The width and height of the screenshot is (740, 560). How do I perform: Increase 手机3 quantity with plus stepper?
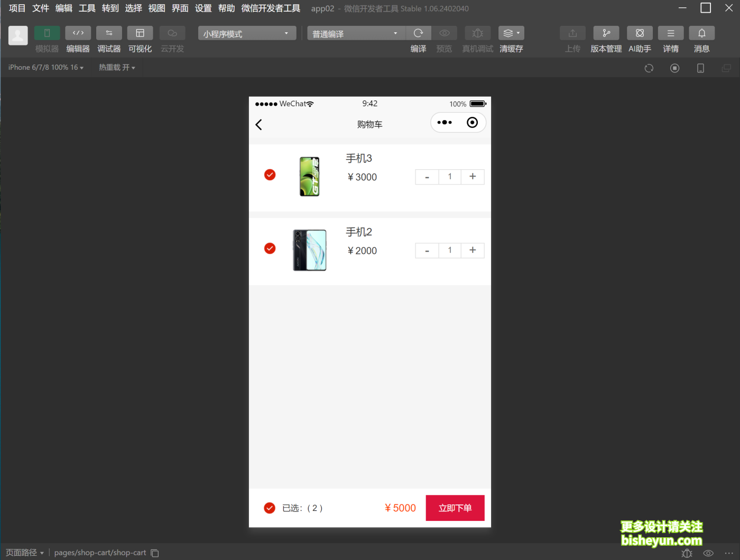(472, 177)
